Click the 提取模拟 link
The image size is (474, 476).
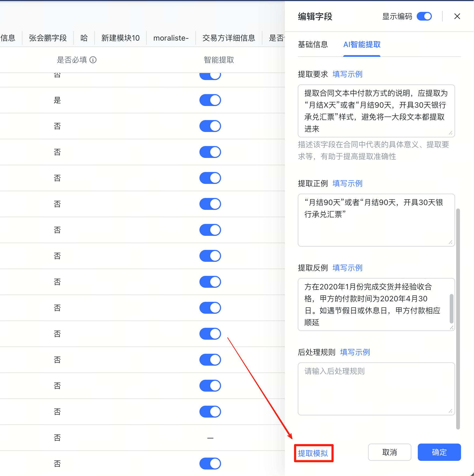pos(314,453)
